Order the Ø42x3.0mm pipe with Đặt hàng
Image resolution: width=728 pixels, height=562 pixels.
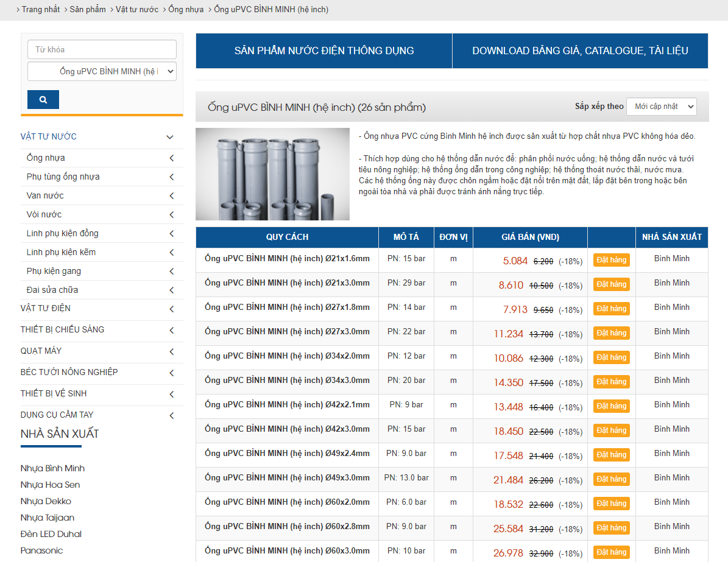612,430
